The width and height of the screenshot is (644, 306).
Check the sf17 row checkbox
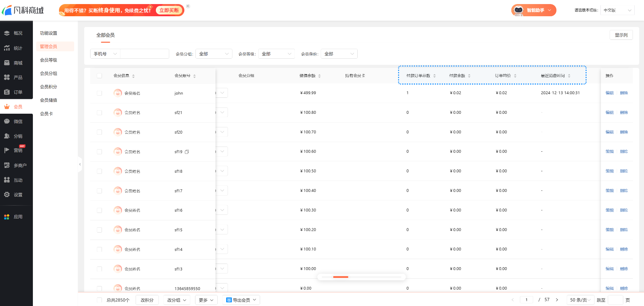click(x=99, y=191)
